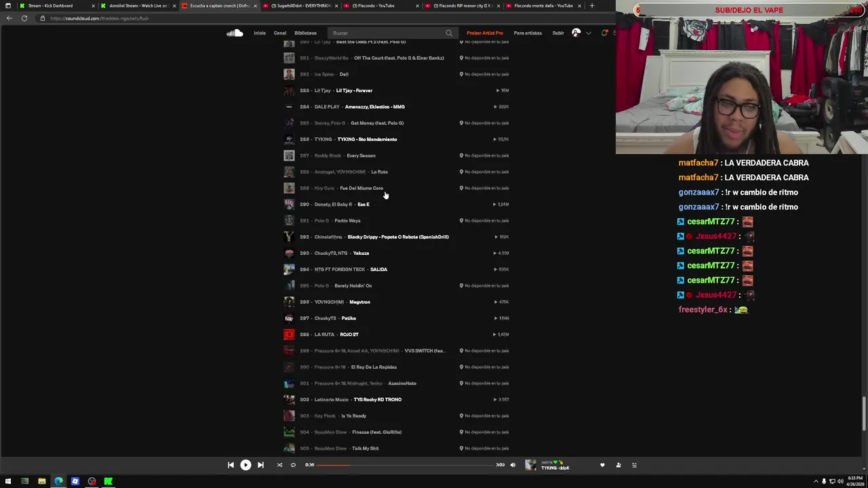Click the browser address bar URL
This screenshot has height=488, width=868.
point(99,18)
